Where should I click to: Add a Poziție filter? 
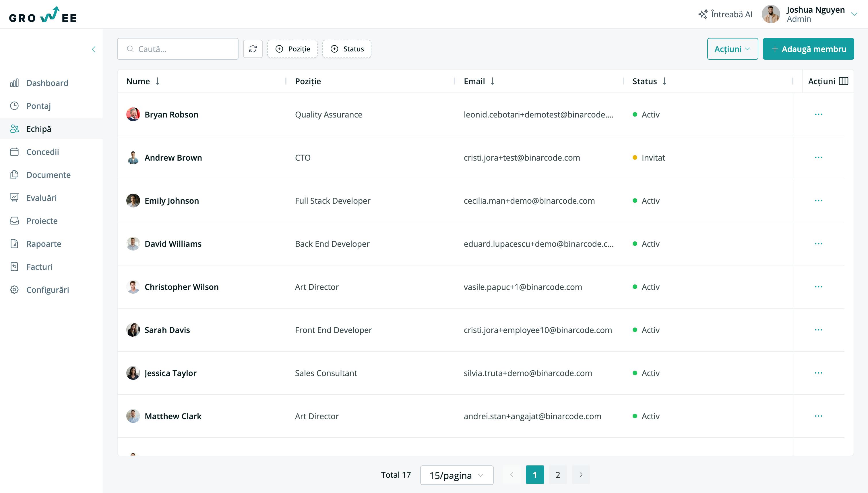292,49
